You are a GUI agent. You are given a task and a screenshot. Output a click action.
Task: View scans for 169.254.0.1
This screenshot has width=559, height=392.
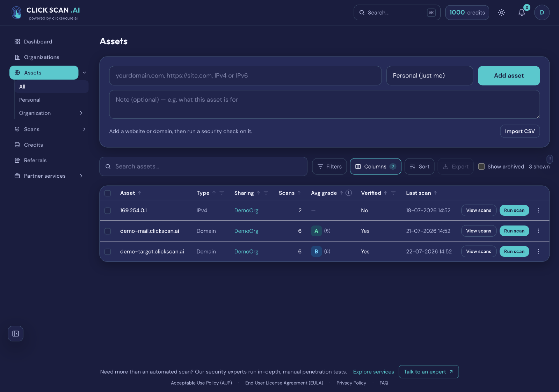[479, 210]
